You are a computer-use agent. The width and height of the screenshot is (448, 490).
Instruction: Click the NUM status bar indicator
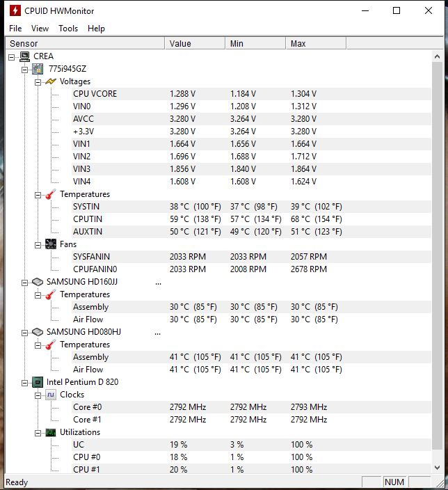pos(394,482)
